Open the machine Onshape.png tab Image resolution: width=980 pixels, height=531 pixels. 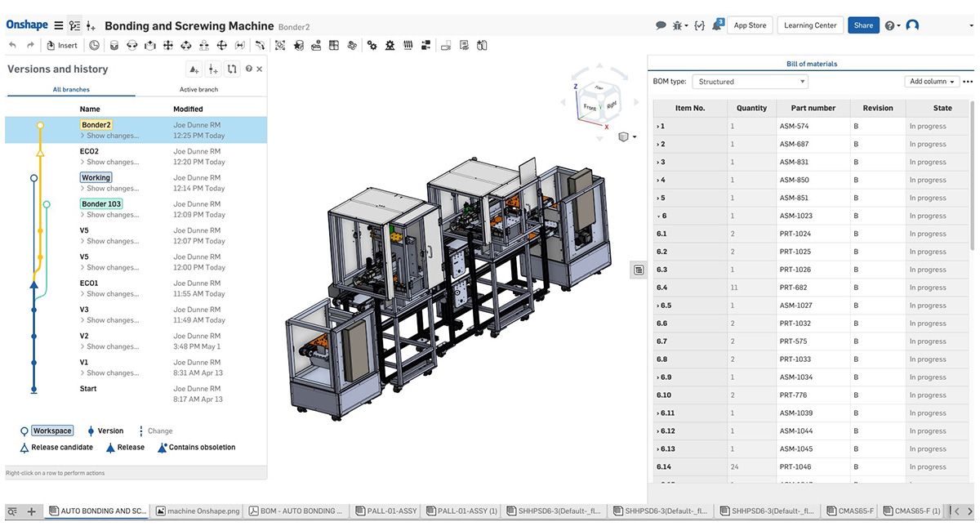(198, 511)
